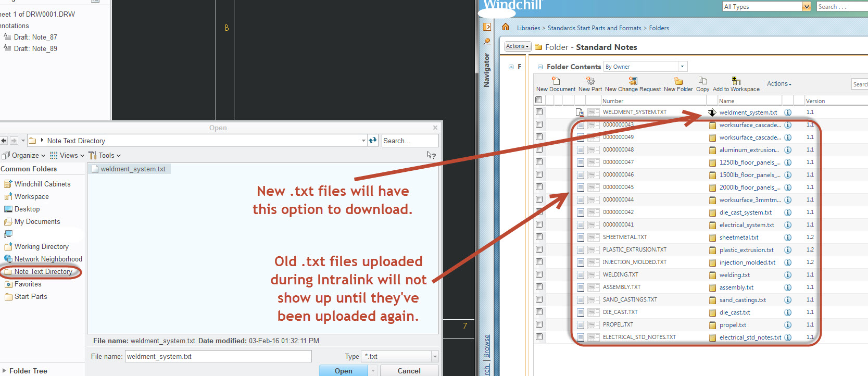
Task: Click My Documents in Common Folders
Action: (x=32, y=221)
